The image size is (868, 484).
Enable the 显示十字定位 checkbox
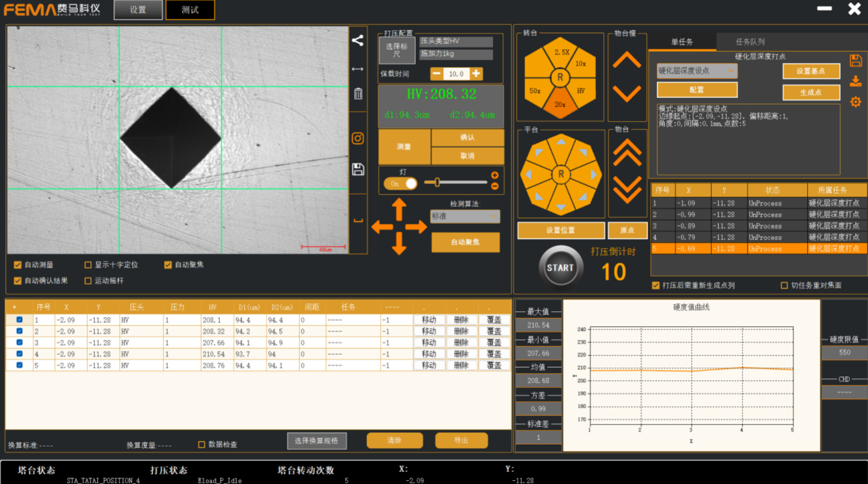tap(88, 265)
